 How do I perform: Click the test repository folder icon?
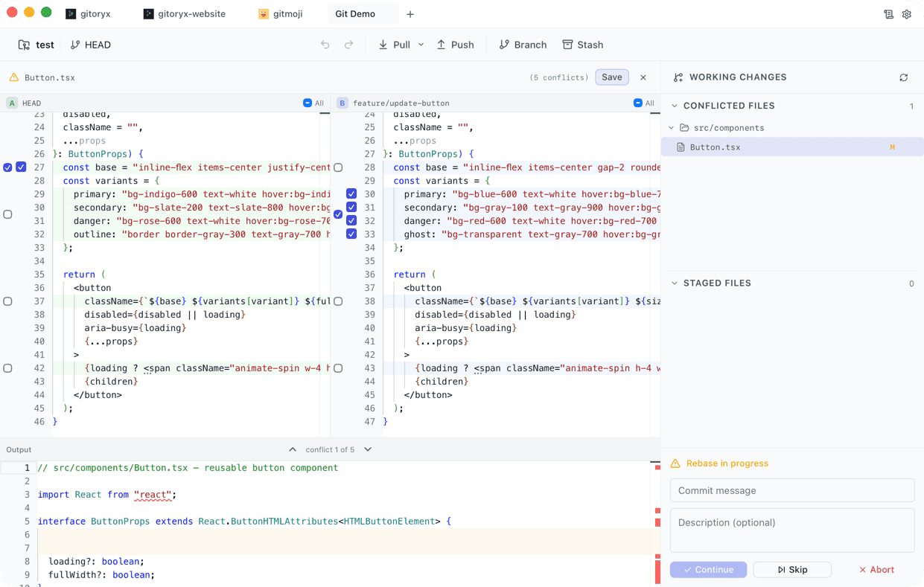[24, 45]
